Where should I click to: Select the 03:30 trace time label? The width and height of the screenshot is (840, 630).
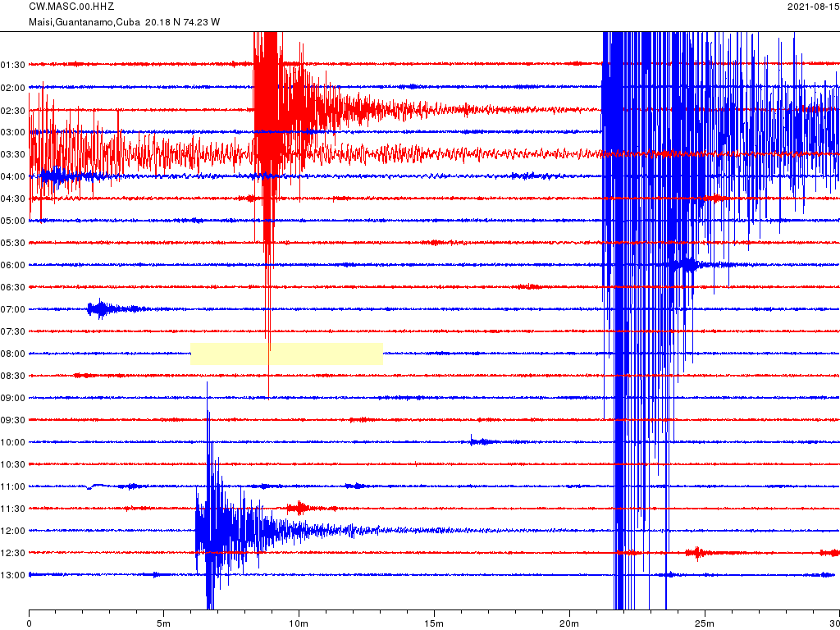(13, 154)
